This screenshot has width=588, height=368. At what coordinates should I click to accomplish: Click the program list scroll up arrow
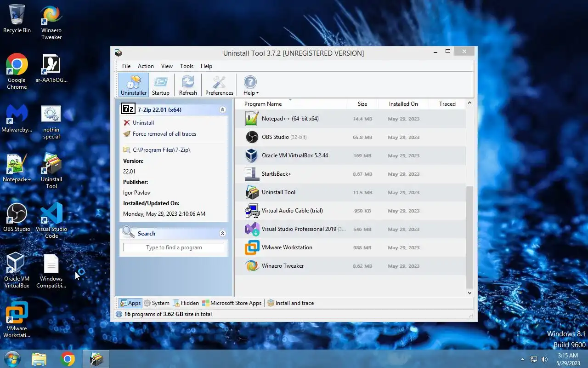[469, 103]
